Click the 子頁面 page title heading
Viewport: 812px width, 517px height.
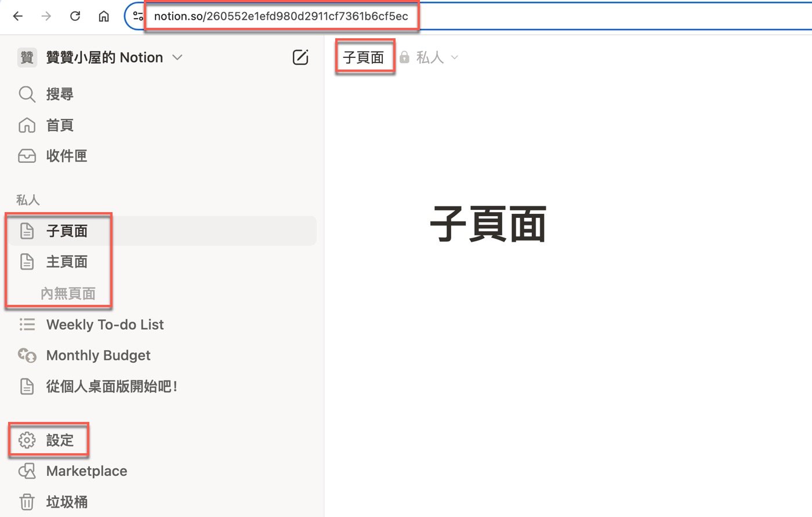click(x=488, y=224)
